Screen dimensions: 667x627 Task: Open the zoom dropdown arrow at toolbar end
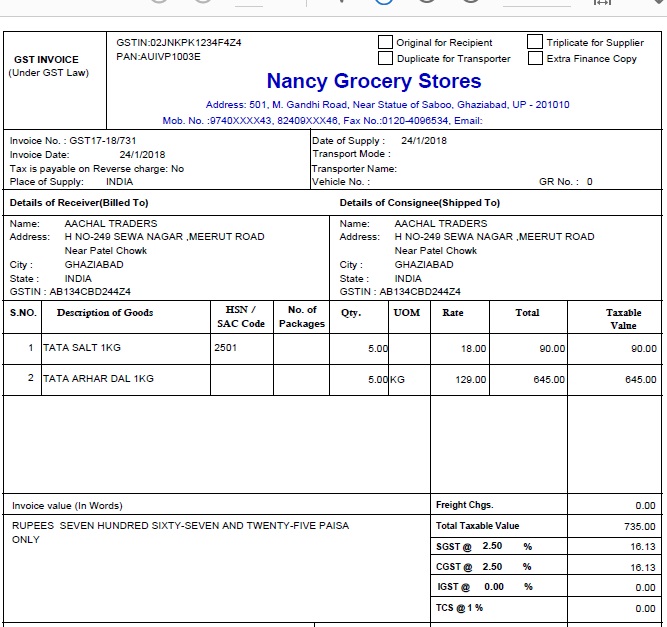click(x=660, y=2)
